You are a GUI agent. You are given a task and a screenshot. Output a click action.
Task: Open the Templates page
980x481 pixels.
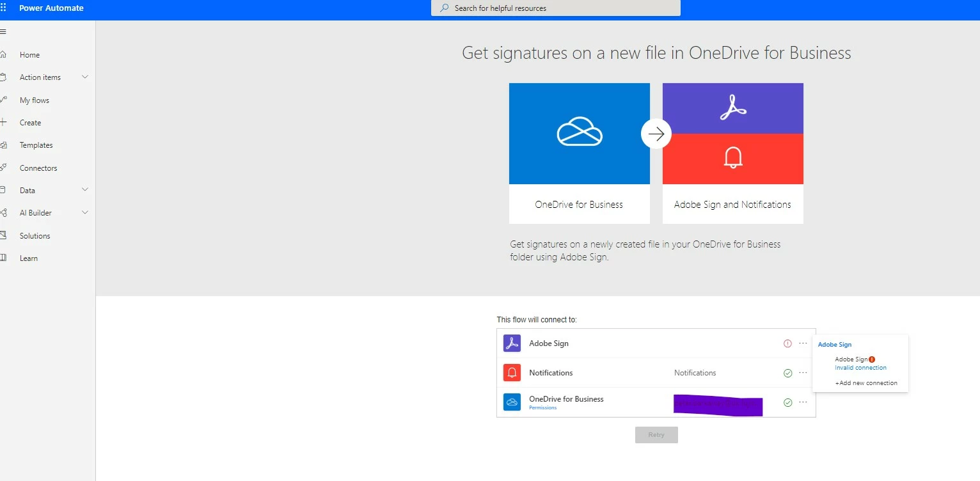click(x=36, y=145)
